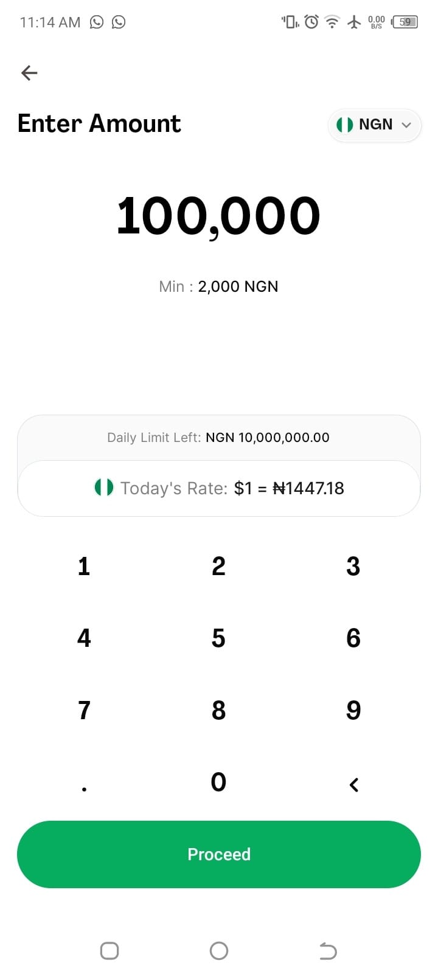
Task: Tap the airplane mode status icon
Action: 354,22
